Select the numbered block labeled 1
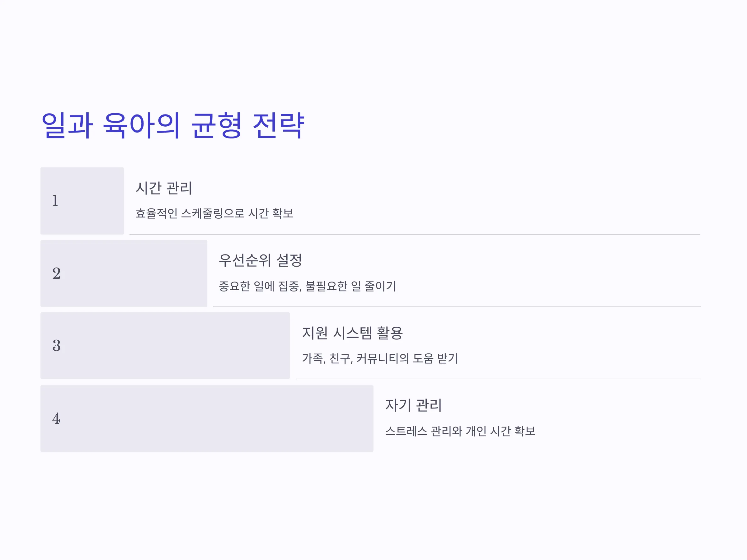This screenshot has height=560, width=747. tap(82, 201)
